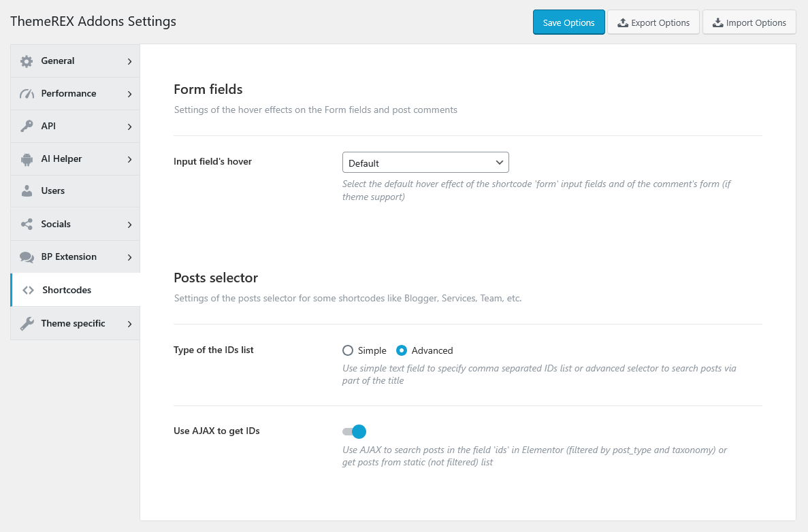Expand the Performance section chevron

[x=129, y=94]
